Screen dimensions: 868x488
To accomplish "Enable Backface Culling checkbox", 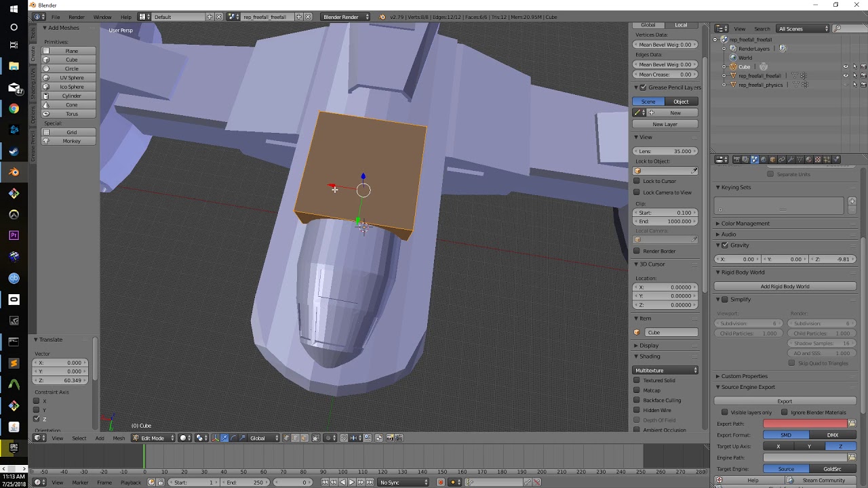I will tap(637, 400).
